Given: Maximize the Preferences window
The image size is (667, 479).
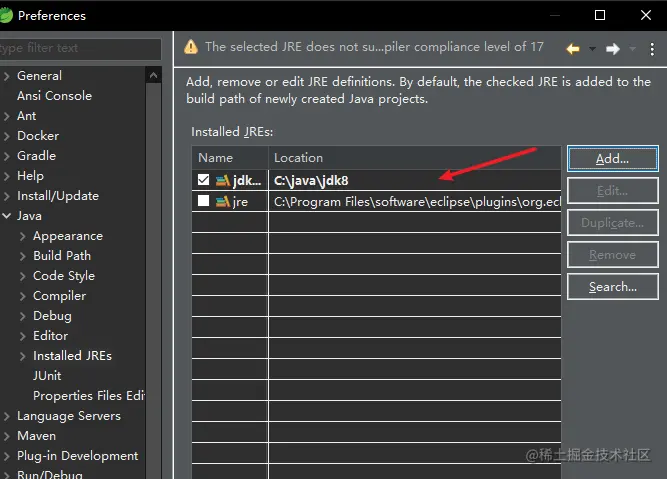Looking at the screenshot, I should click(600, 15).
